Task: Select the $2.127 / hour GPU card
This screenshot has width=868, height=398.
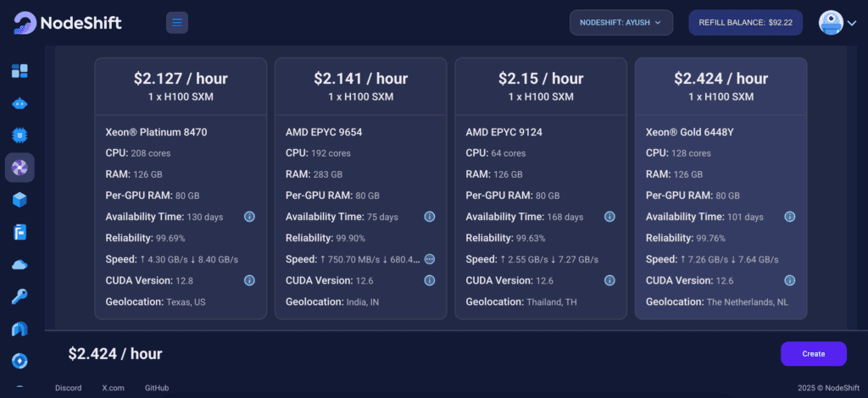Action: pos(181,189)
